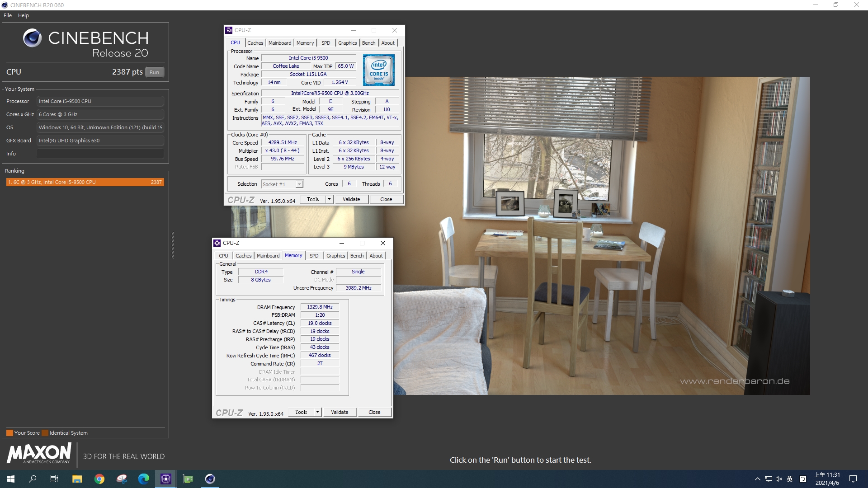This screenshot has width=868, height=488.
Task: Open taskbar Search magnifier icon
Action: [33, 479]
